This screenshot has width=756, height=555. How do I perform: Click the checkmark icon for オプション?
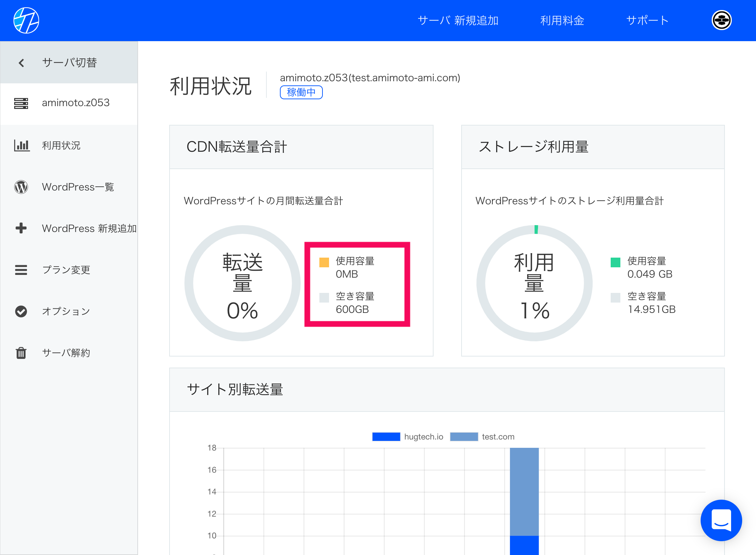coord(21,311)
